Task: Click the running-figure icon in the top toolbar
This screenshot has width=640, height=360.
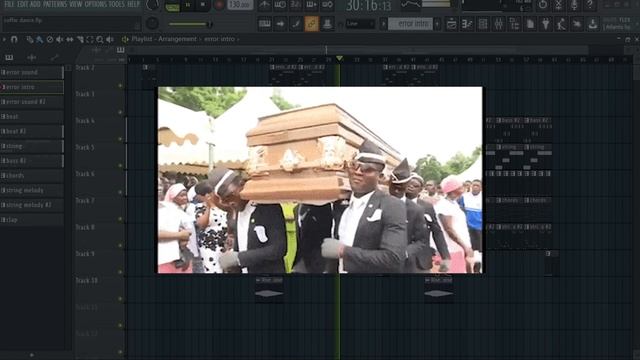Action: [562, 24]
